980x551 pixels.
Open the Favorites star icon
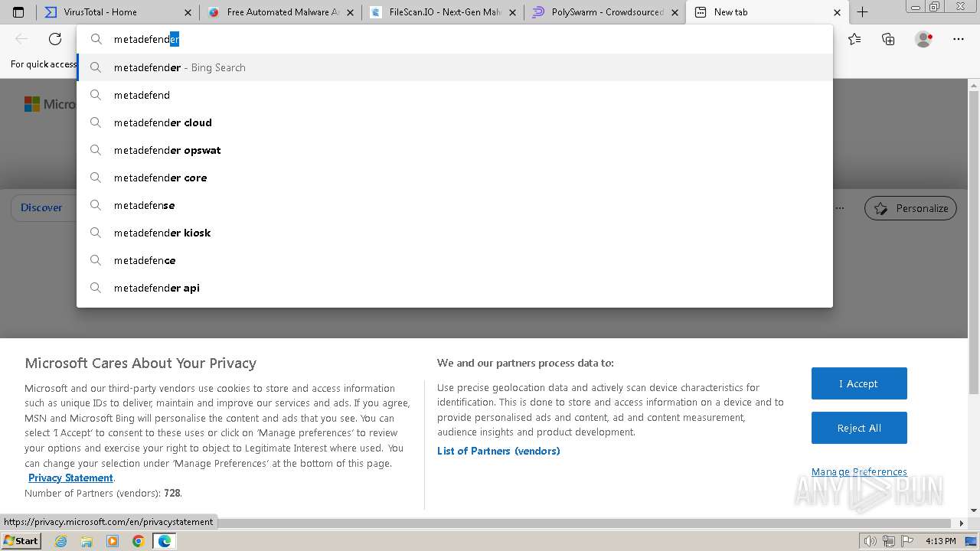coord(854,39)
